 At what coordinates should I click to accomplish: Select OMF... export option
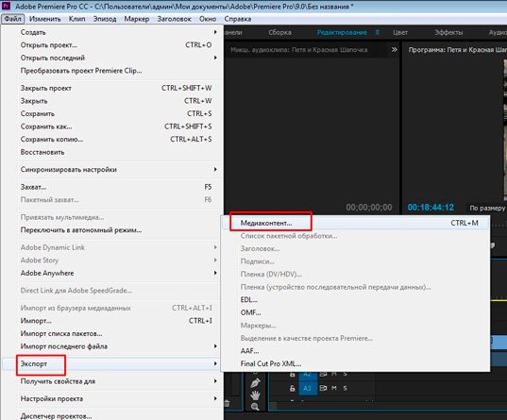tap(355, 312)
